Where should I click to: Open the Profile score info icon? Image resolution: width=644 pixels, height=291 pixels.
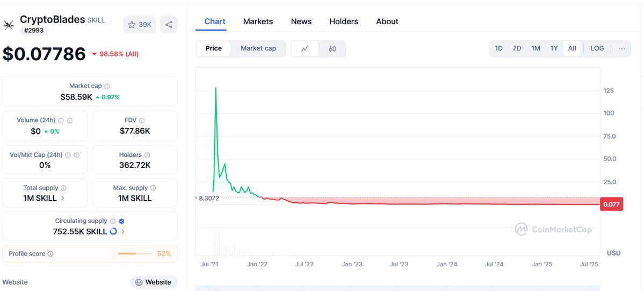[50, 253]
